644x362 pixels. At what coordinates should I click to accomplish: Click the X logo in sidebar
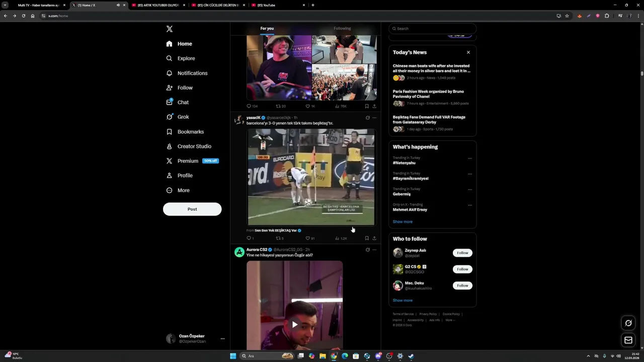point(170,29)
